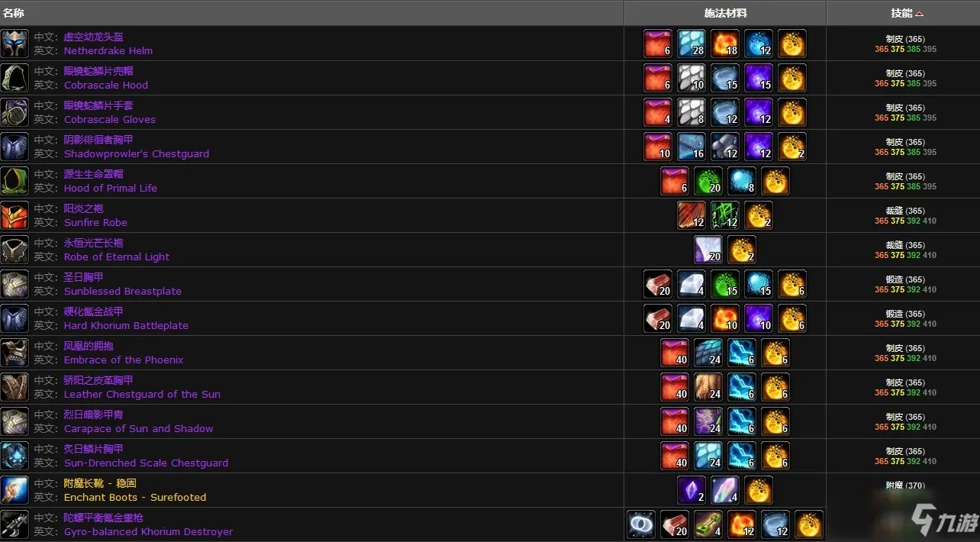Click the Sun-Drenched Scale Chestguard item icon
Image resolution: width=980 pixels, height=542 pixels.
pyautogui.click(x=15, y=456)
